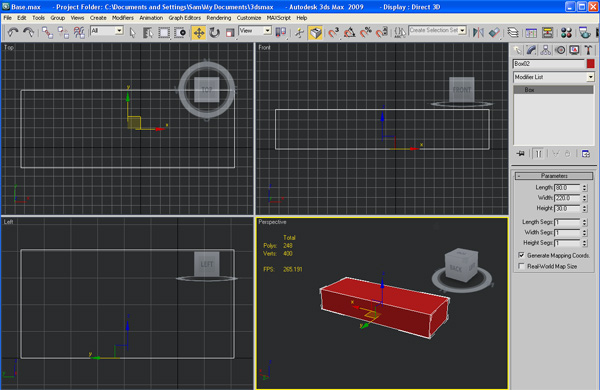
Task: Enable Real-World Map Size checkbox
Action: 521,266
